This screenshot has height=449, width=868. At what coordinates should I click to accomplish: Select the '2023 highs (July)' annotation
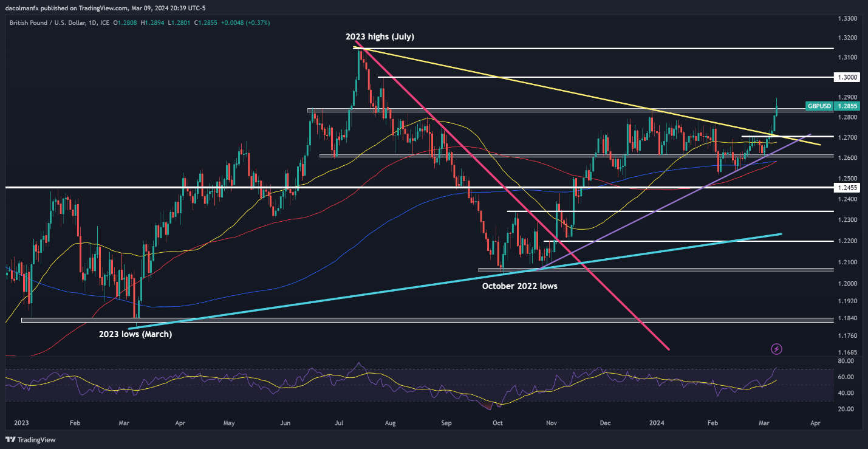(380, 36)
